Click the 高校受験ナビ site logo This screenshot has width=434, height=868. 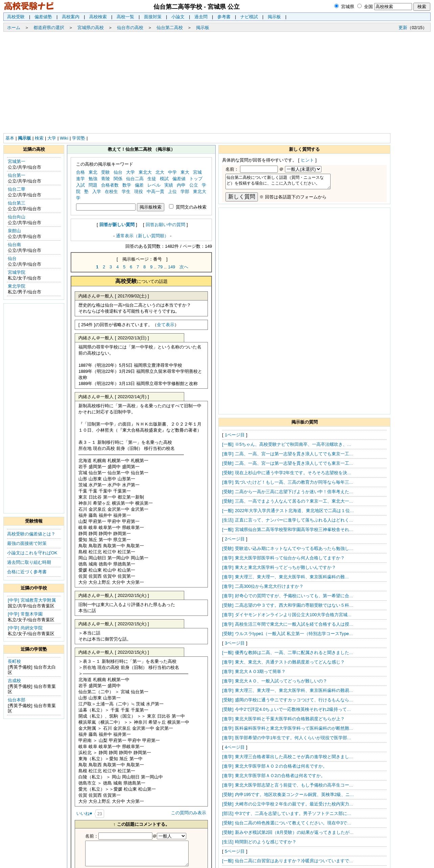29,6
